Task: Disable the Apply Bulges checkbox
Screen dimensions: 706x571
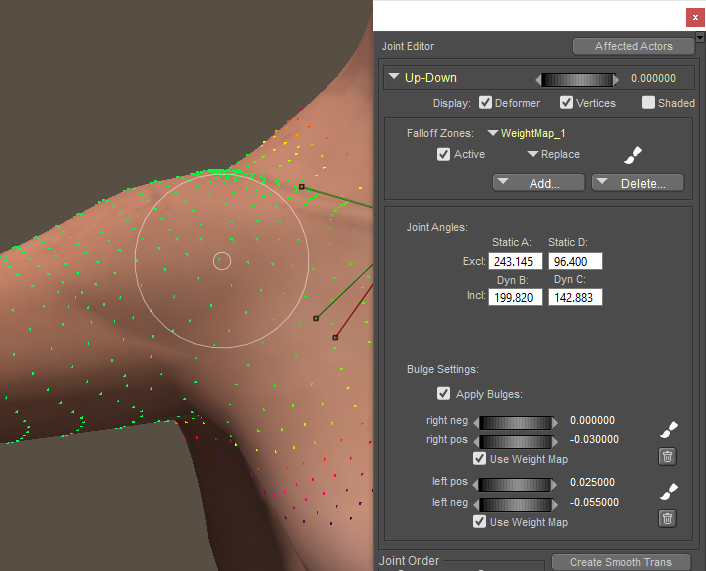Action: click(444, 394)
